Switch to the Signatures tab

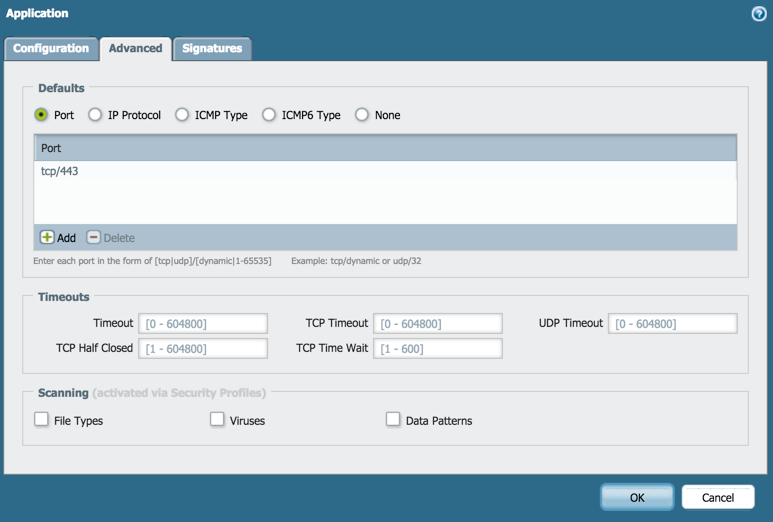(x=212, y=48)
